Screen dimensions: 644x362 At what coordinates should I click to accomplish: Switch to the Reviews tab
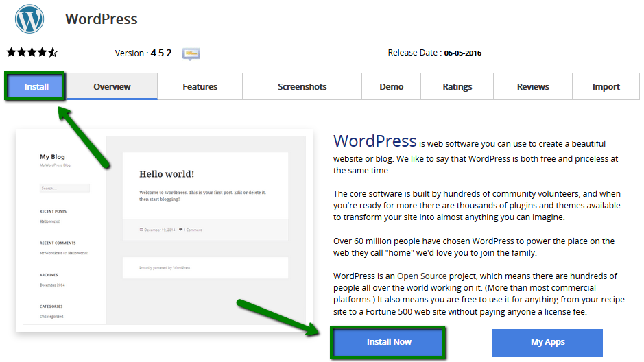tap(533, 86)
